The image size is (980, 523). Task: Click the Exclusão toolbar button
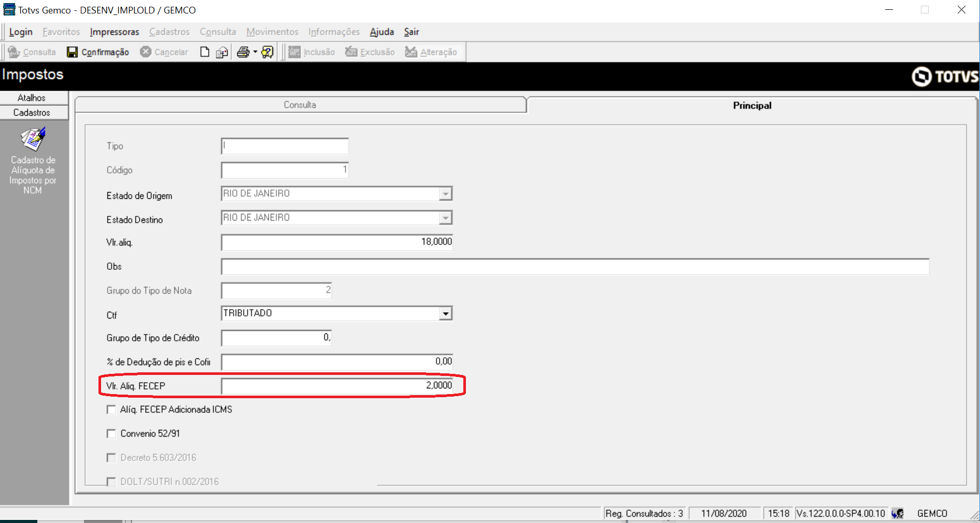point(370,52)
